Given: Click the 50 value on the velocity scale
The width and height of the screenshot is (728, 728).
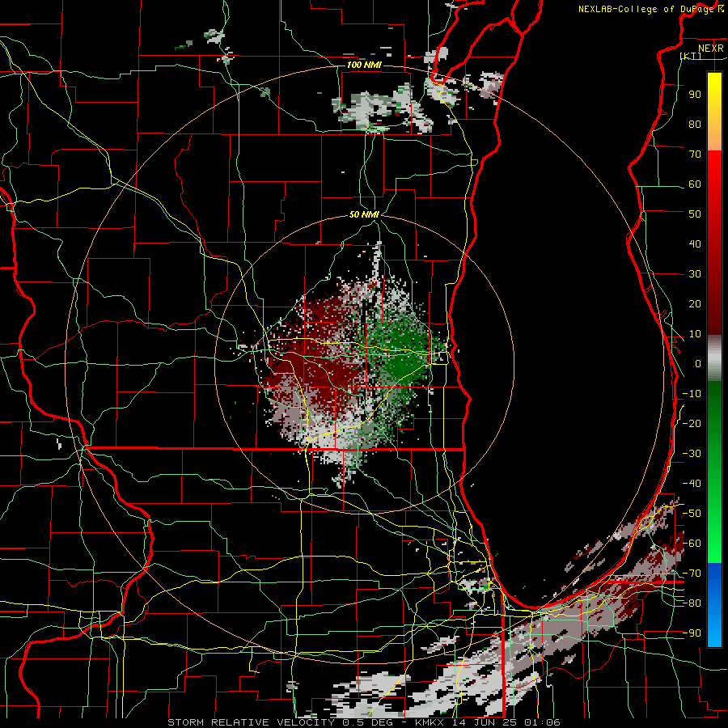Looking at the screenshot, I should tap(695, 214).
